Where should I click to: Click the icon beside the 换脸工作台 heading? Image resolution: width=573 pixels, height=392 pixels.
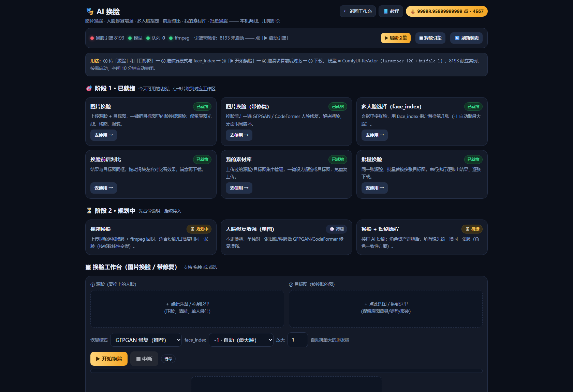88,267
